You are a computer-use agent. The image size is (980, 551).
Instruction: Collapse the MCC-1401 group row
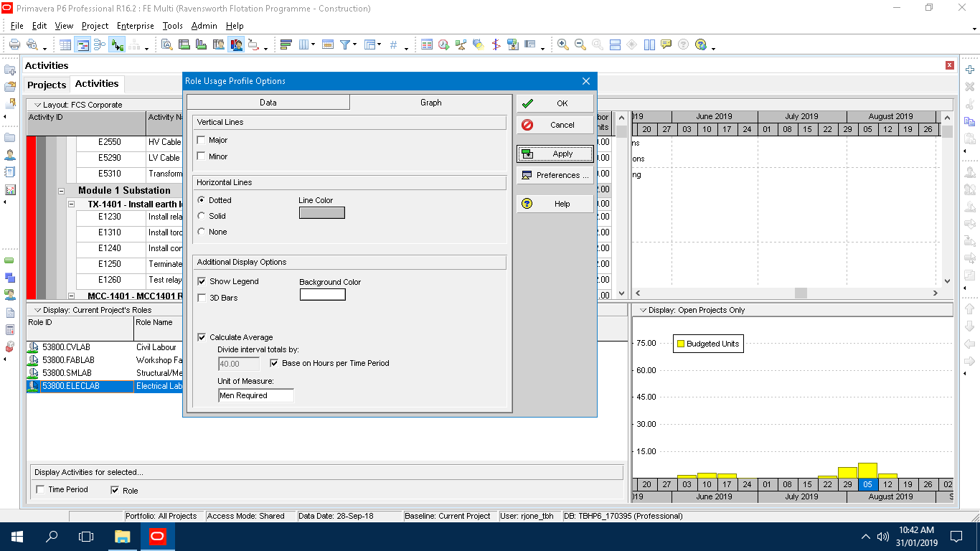click(71, 296)
